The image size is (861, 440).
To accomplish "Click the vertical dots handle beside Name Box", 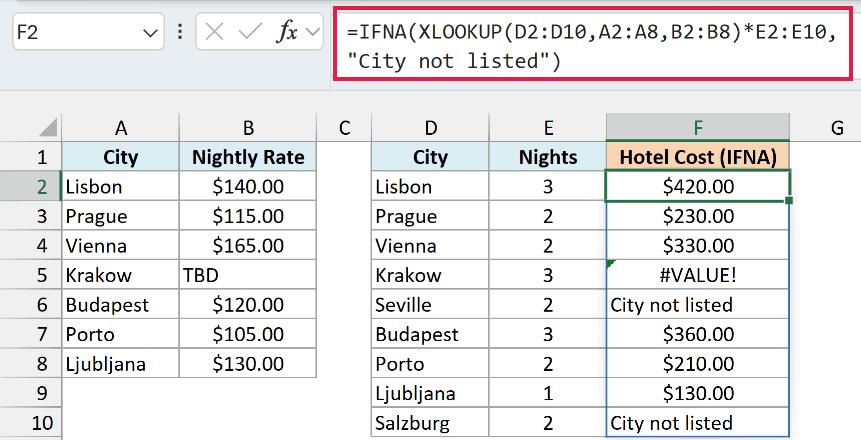I will pos(180,32).
